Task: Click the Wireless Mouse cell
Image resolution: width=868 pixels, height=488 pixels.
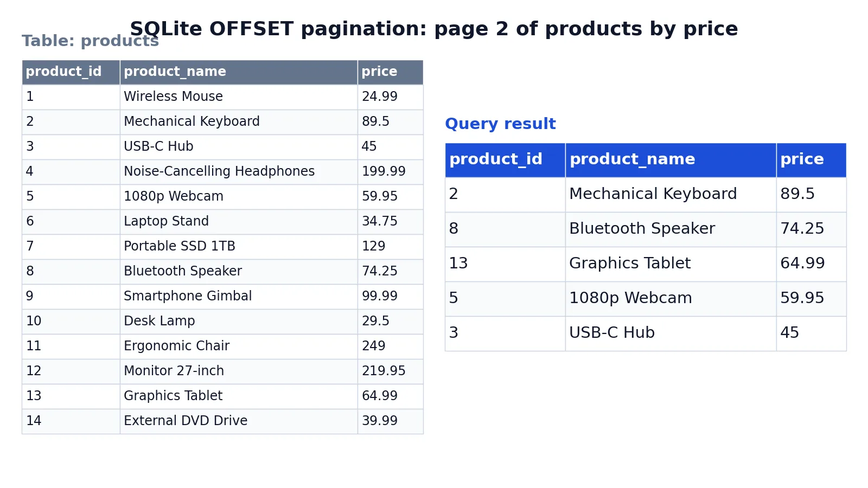Action: click(x=239, y=97)
